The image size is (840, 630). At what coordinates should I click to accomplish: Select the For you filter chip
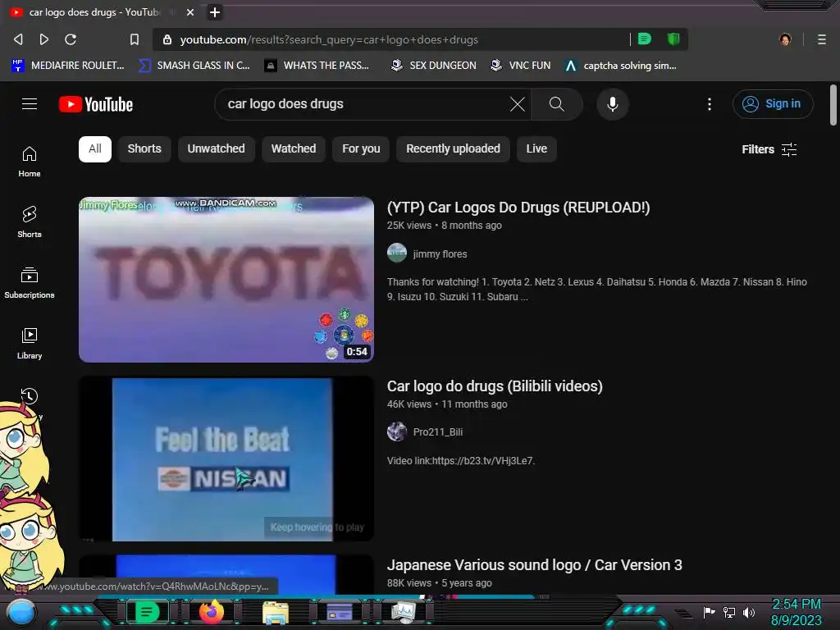[x=361, y=149]
